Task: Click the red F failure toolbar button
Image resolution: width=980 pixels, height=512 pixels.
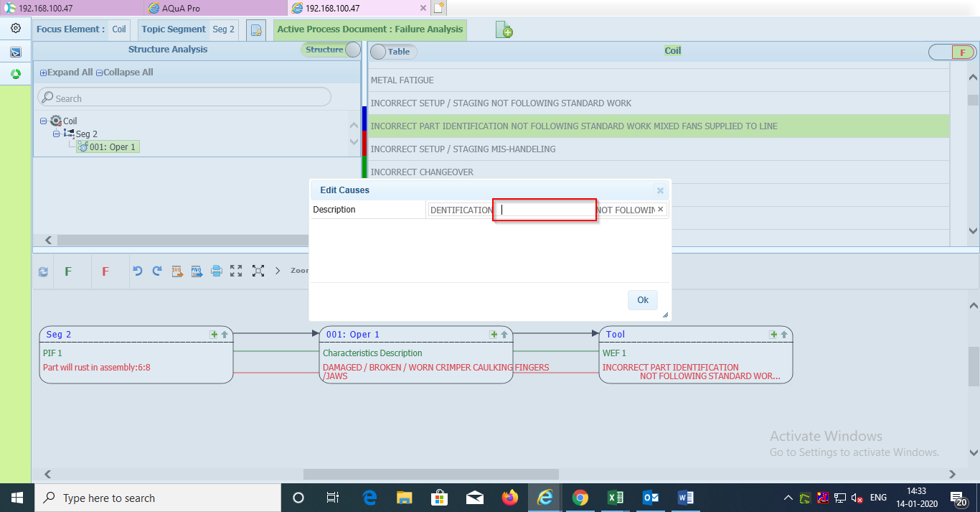Action: click(105, 271)
